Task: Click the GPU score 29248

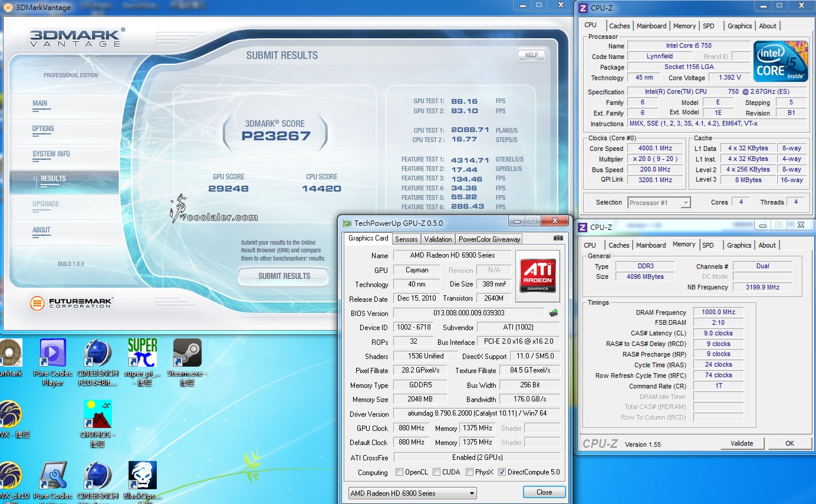Action: (228, 189)
